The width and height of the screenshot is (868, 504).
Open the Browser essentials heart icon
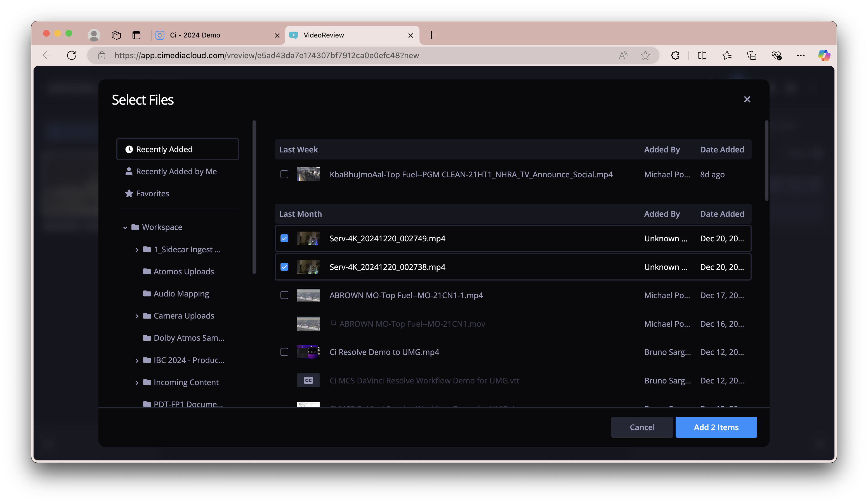(x=776, y=55)
